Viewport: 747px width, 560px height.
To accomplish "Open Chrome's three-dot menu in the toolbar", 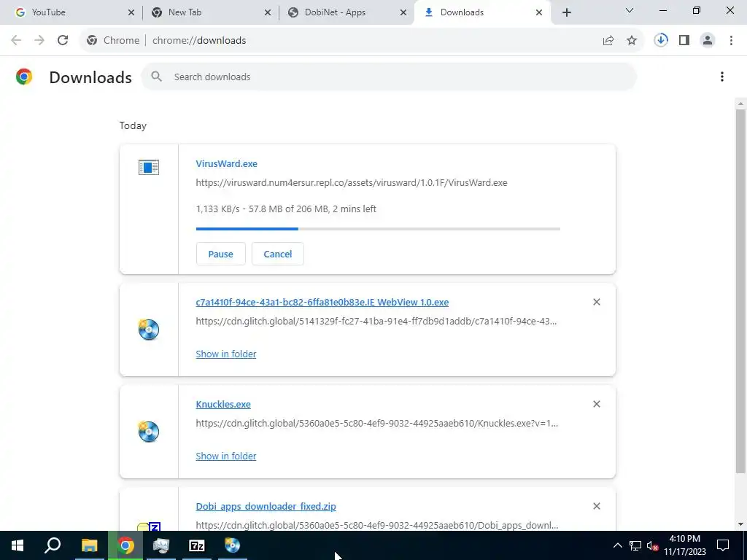I will [731, 41].
